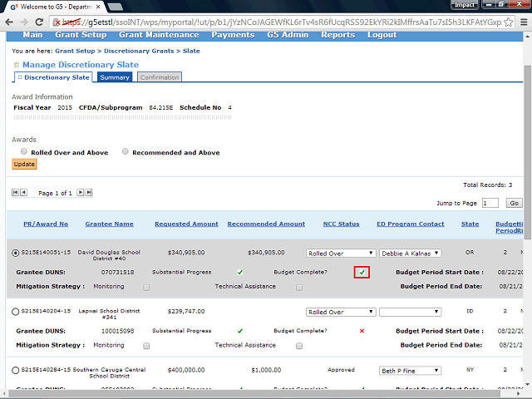
Task: Open the Payments menu
Action: pyautogui.click(x=233, y=35)
